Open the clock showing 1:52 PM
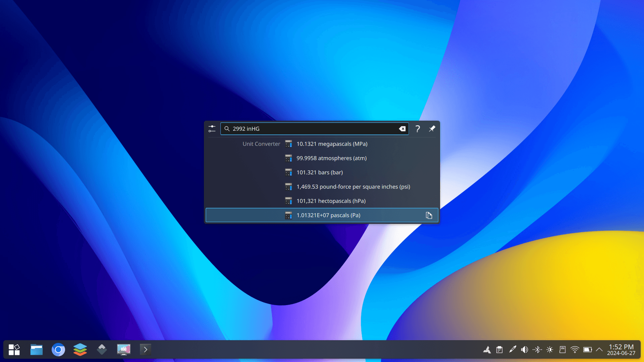 621,350
